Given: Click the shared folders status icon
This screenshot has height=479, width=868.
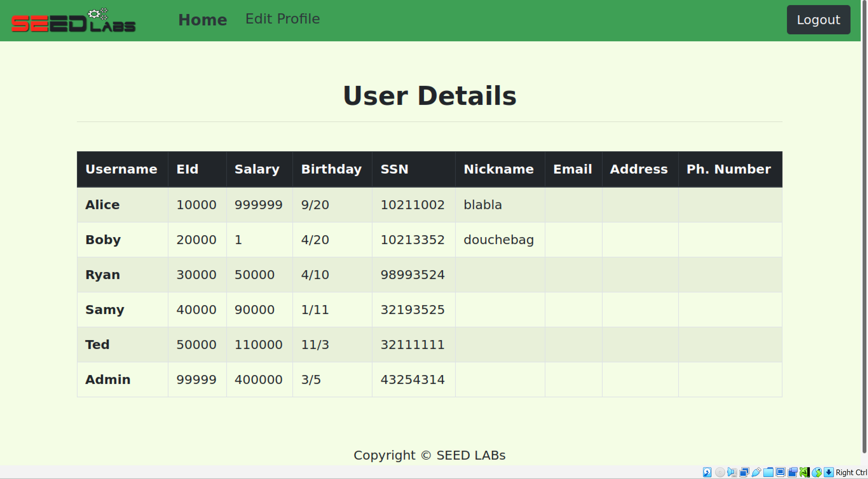Looking at the screenshot, I should [768, 472].
